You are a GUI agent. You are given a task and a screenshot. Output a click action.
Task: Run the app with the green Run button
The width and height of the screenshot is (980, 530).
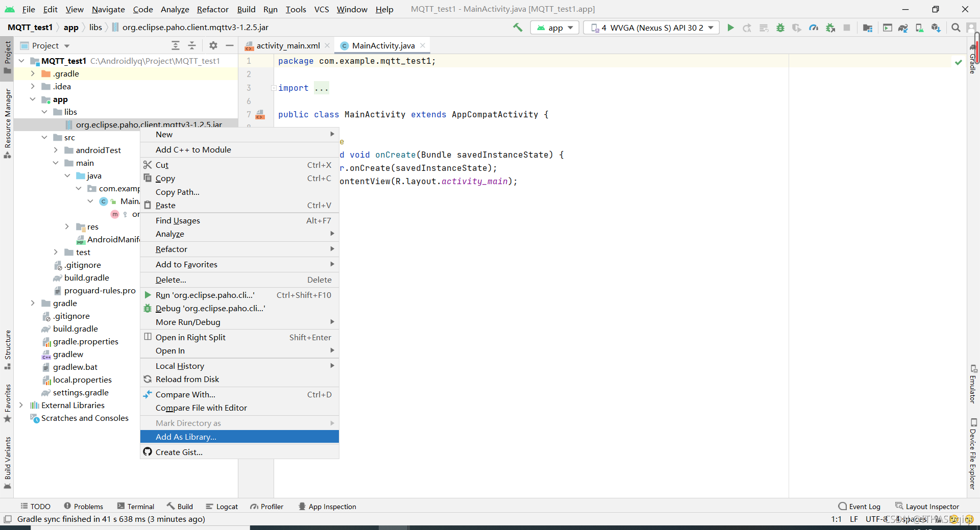[730, 28]
